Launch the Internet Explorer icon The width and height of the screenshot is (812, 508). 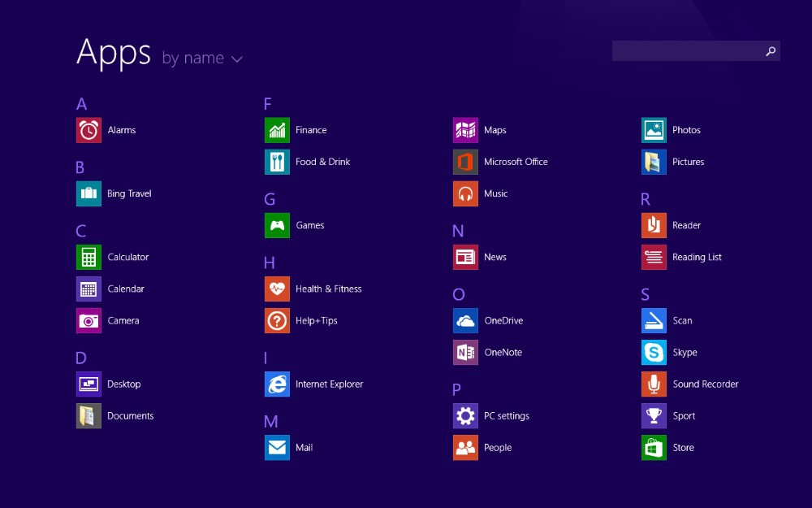(x=277, y=384)
